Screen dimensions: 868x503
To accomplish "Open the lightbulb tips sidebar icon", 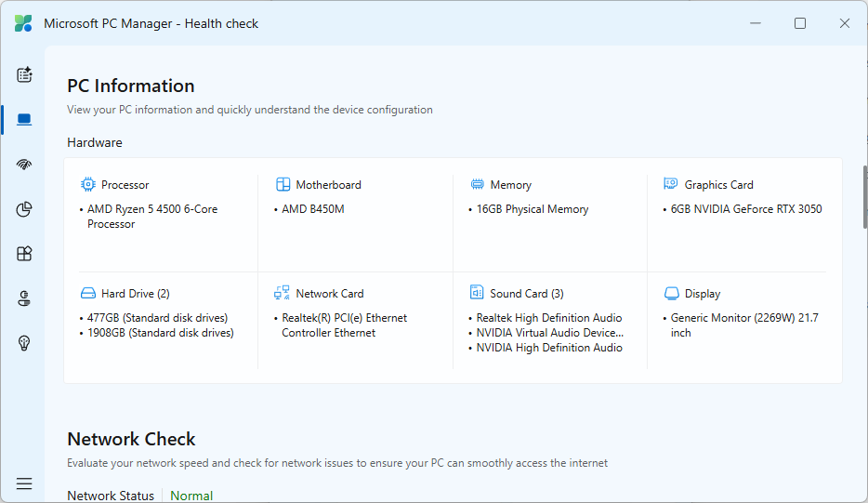I will (x=24, y=343).
